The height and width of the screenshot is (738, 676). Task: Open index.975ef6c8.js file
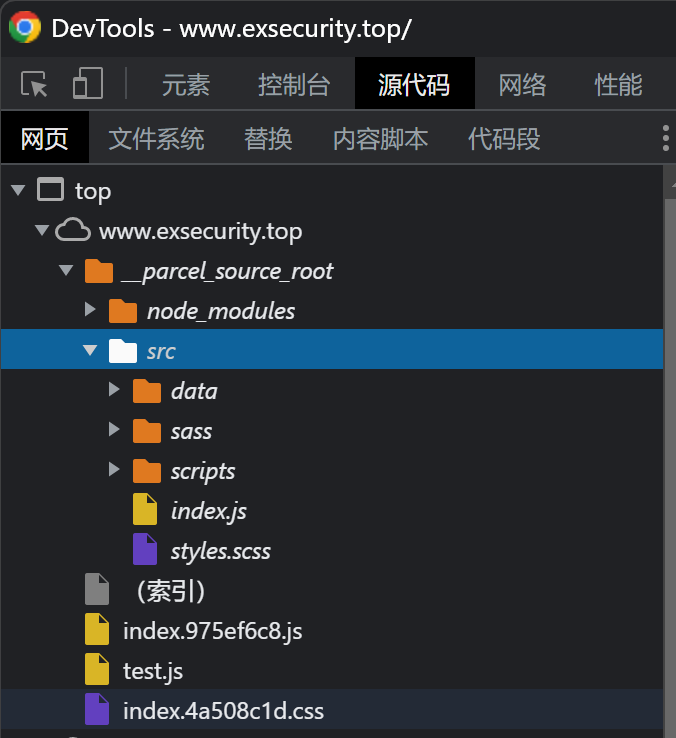click(212, 631)
